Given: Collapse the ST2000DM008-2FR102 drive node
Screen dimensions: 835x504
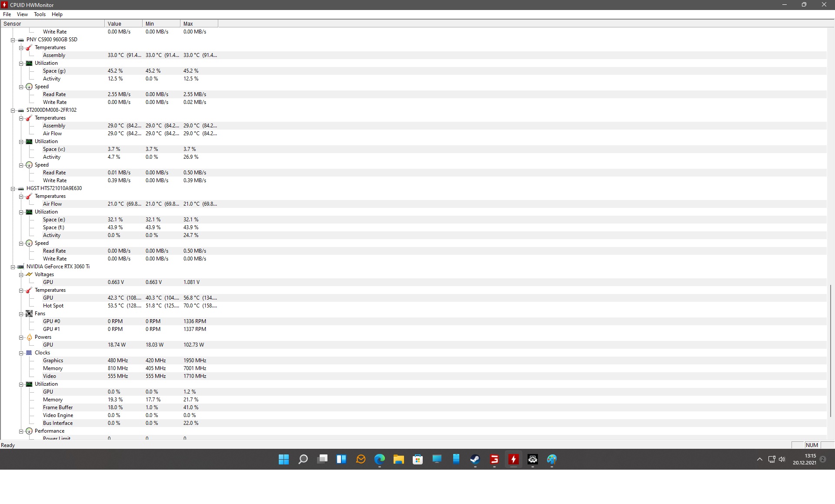Looking at the screenshot, I should (x=13, y=110).
